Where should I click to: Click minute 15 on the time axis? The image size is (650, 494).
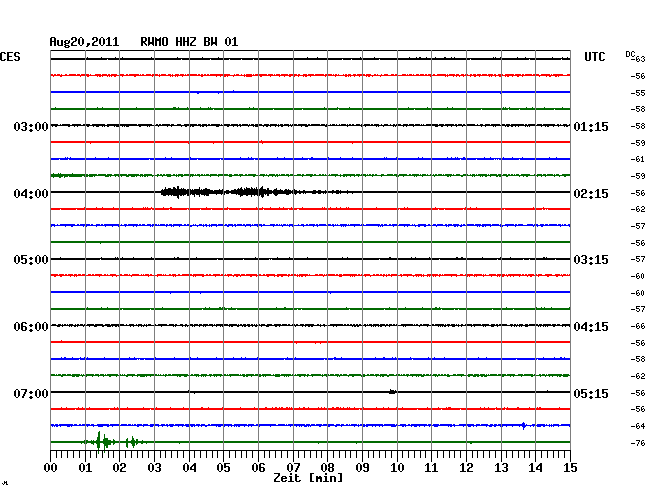570,468
